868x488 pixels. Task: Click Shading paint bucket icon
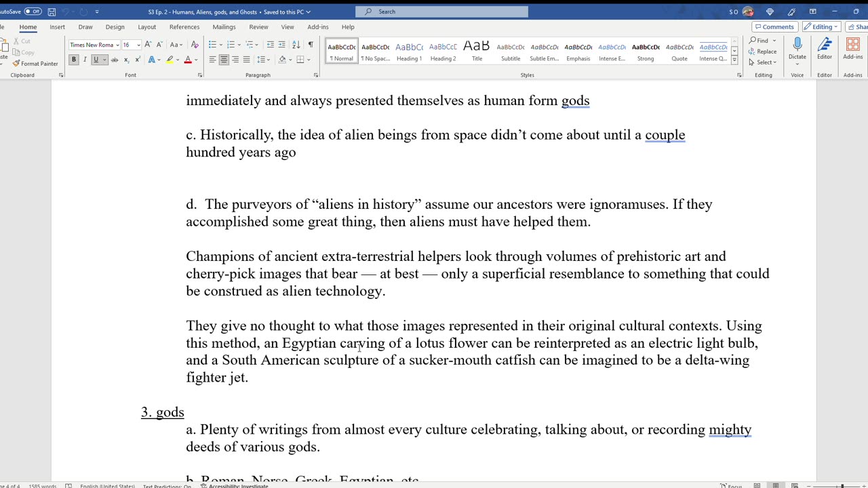tap(282, 60)
